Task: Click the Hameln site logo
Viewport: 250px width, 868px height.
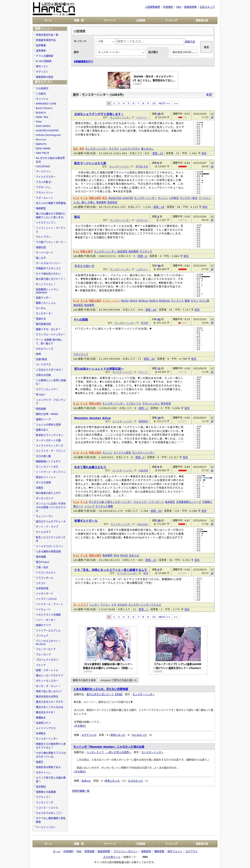Action: coord(54,8)
